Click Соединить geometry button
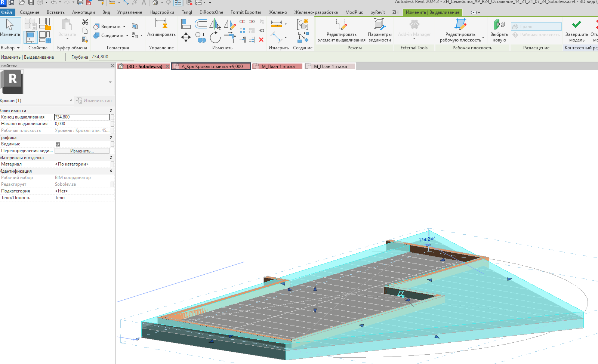Image resolution: width=598 pixels, height=364 pixels. 109,36
